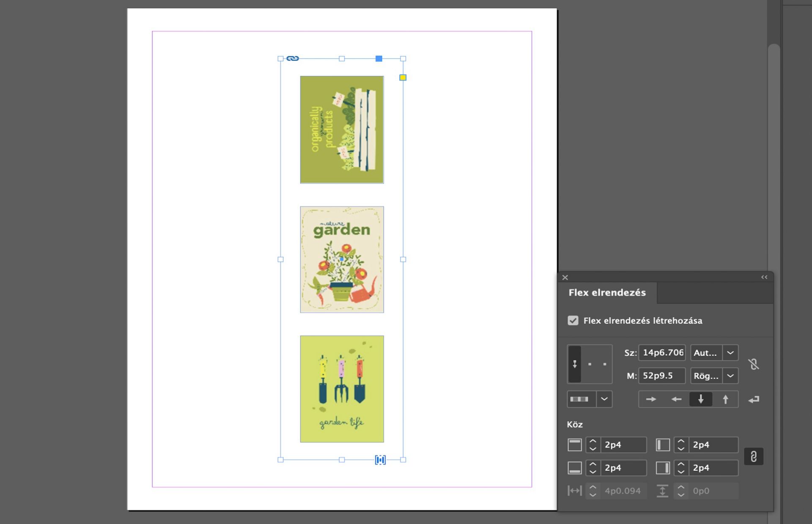Click the right alignment dot in grid
The image size is (812, 524).
click(x=605, y=364)
